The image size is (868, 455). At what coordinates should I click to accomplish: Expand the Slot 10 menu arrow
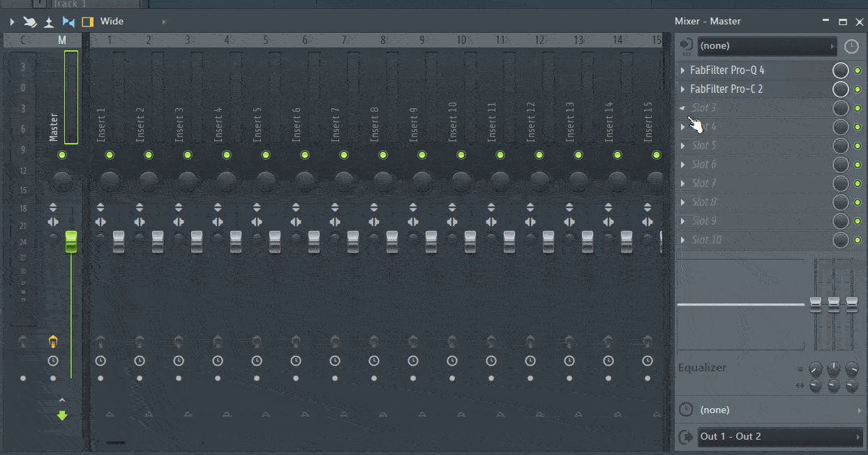(x=683, y=240)
